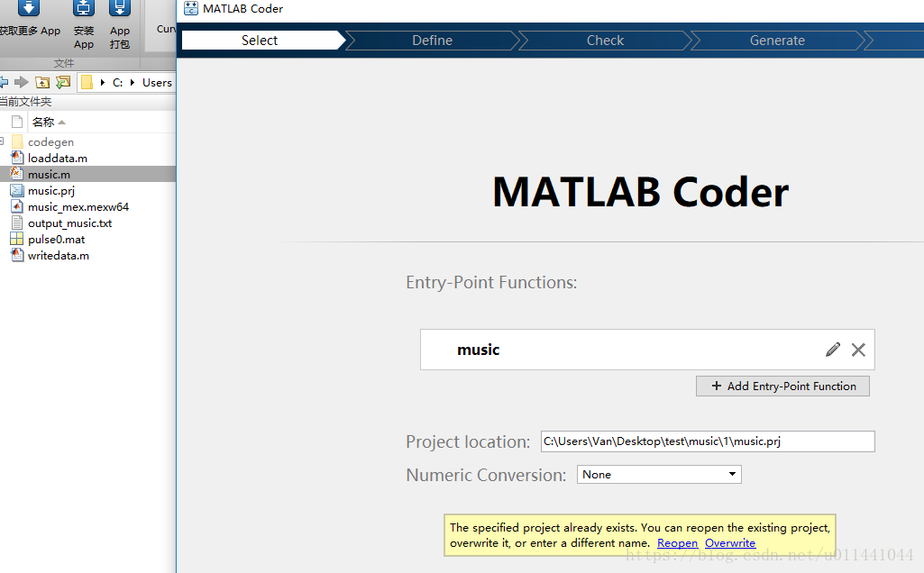Viewport: 924px width, 573px height.
Task: Select writedata.m in the file list
Action: click(x=59, y=256)
